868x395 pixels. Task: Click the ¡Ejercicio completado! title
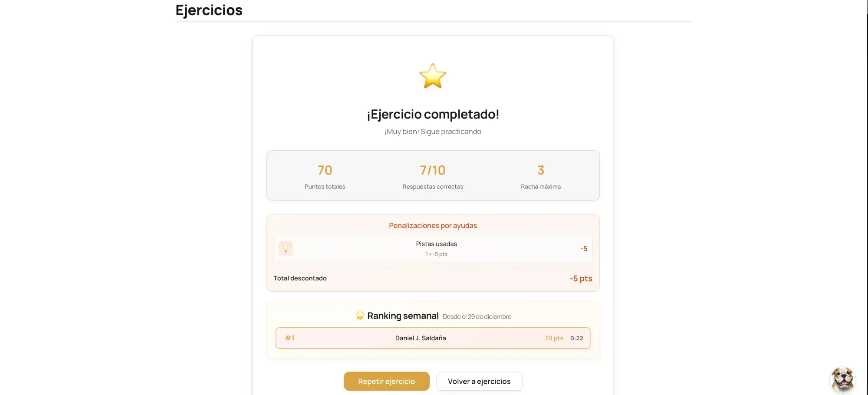point(433,114)
